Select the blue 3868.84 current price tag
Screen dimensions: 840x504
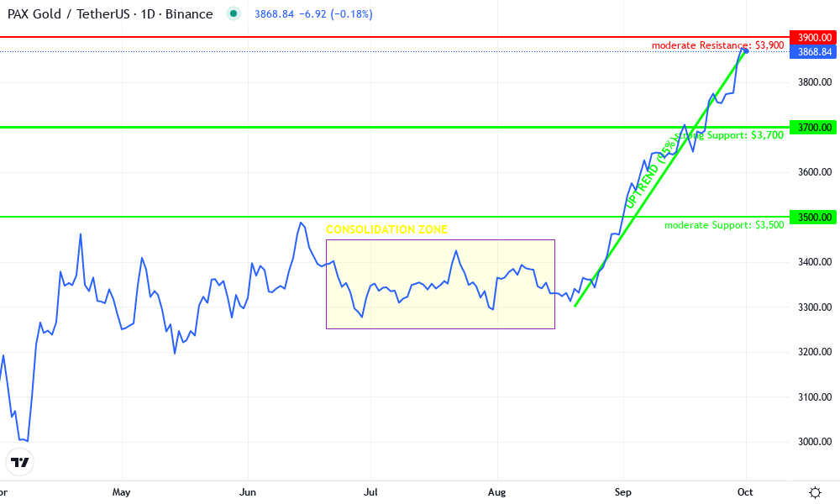pos(813,52)
